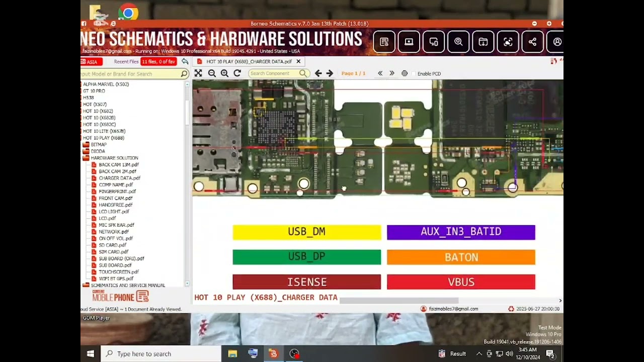The image size is (644, 362).
Task: Select HOT 10 PLAY (X688) model
Action: click(103, 138)
